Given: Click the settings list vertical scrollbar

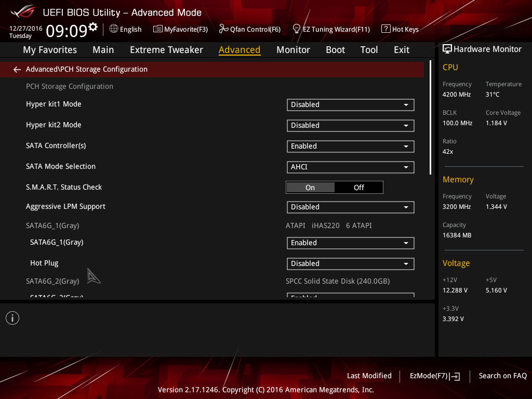Looking at the screenshot, I should pyautogui.click(x=431, y=117).
